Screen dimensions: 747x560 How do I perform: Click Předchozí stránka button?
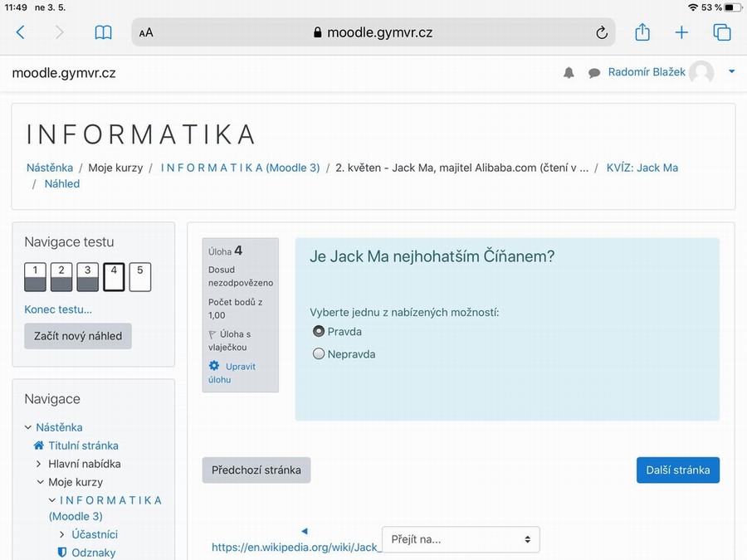coord(256,470)
